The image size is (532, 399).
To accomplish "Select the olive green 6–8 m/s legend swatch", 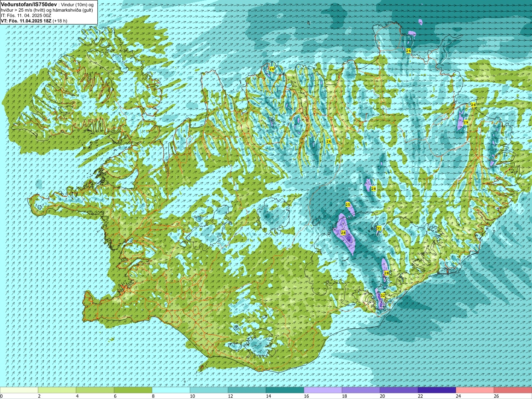I will click(x=133, y=390).
